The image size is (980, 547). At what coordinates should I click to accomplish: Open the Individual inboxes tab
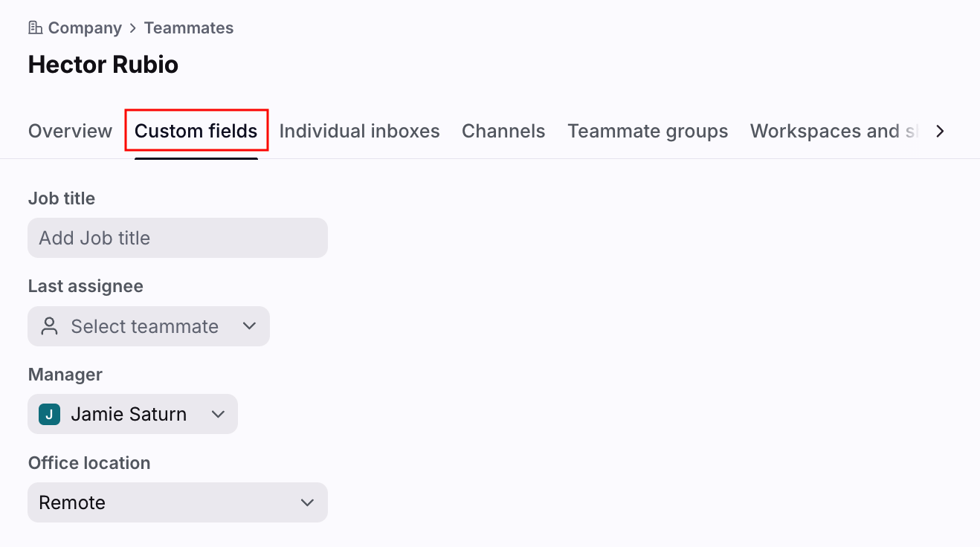click(359, 132)
